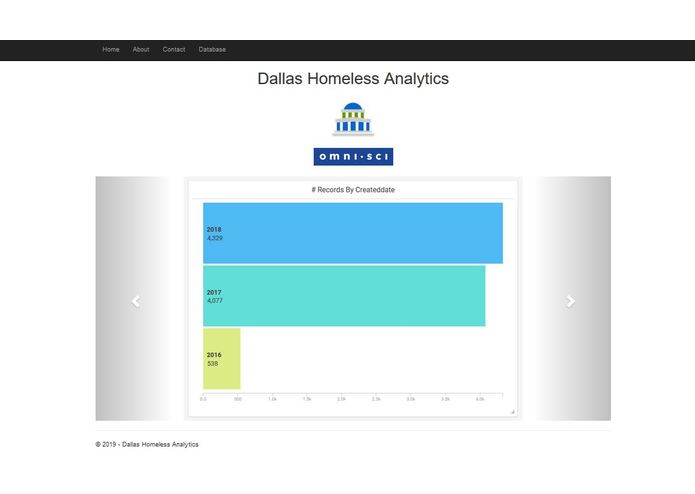695x494 pixels.
Task: Show the previous carousel slide
Action: 136,301
